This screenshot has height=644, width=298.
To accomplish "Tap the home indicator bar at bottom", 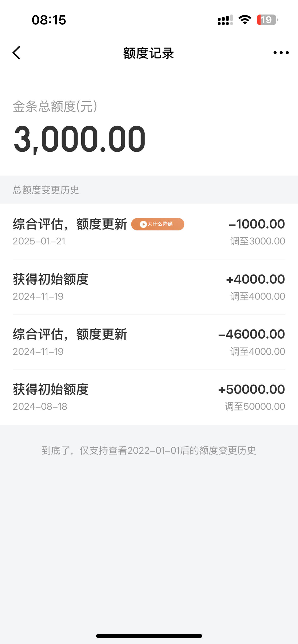I will [149, 636].
